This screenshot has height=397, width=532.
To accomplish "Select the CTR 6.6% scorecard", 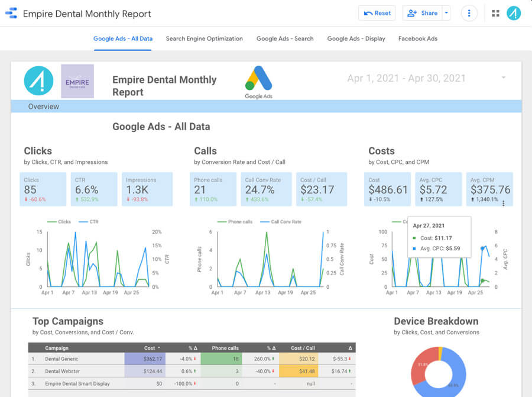I will point(94,189).
